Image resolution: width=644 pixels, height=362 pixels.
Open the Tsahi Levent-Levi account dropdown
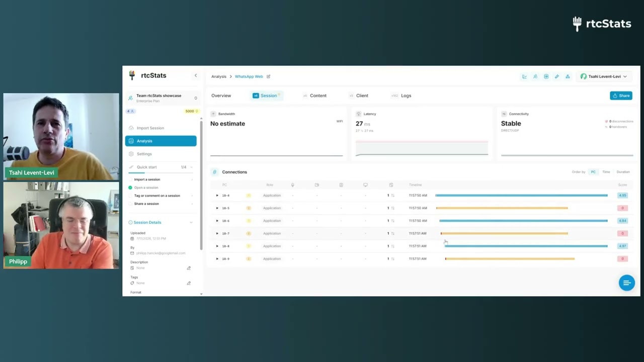[x=604, y=76]
